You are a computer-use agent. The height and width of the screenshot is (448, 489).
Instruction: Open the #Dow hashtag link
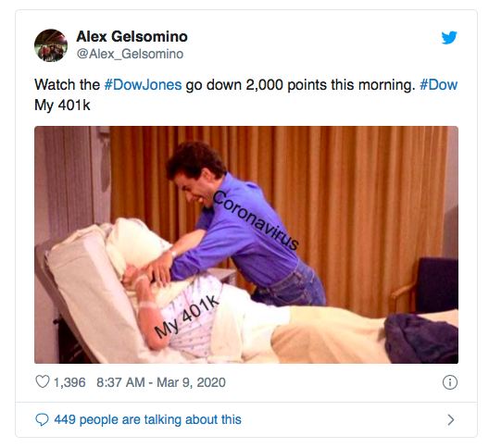point(438,85)
